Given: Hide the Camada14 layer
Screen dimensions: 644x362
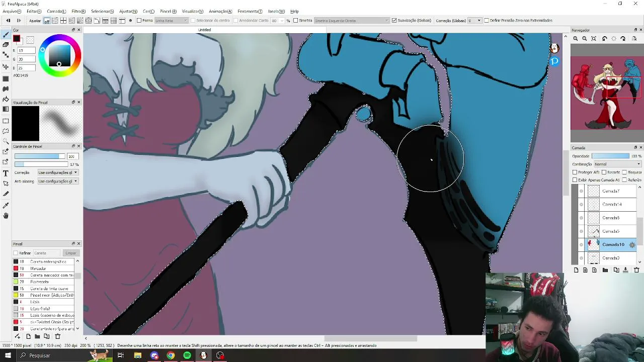Looking at the screenshot, I should coord(581,205).
